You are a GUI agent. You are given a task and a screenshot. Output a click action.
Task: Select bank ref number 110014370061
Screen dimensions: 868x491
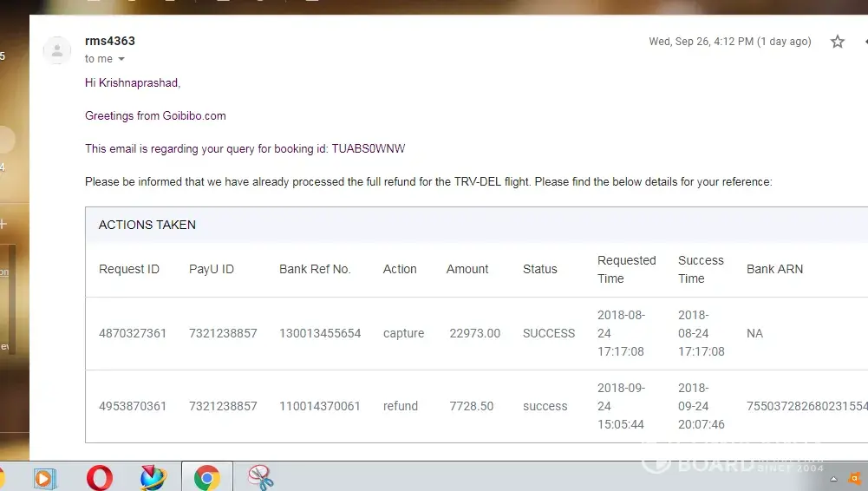(320, 406)
